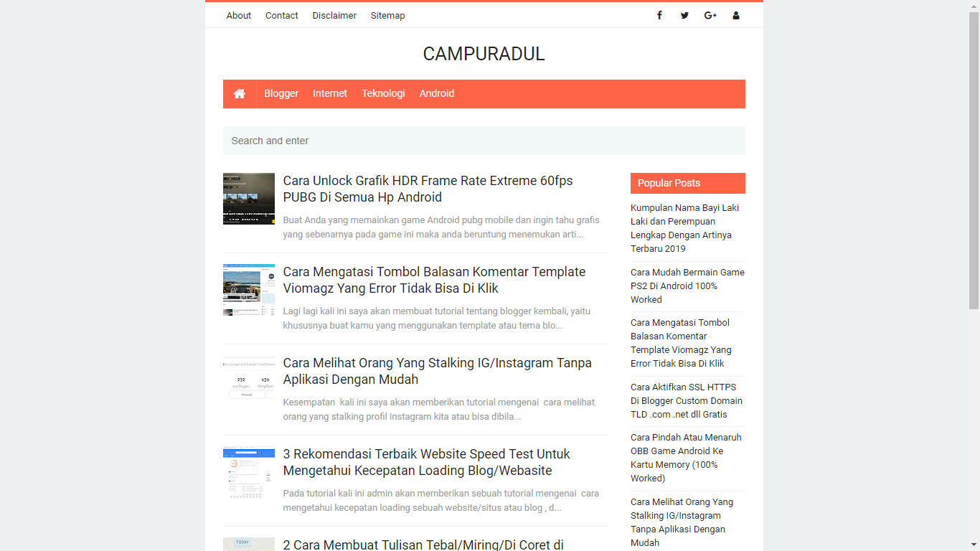Open the PUBG HDR 60fps article title

pos(428,189)
